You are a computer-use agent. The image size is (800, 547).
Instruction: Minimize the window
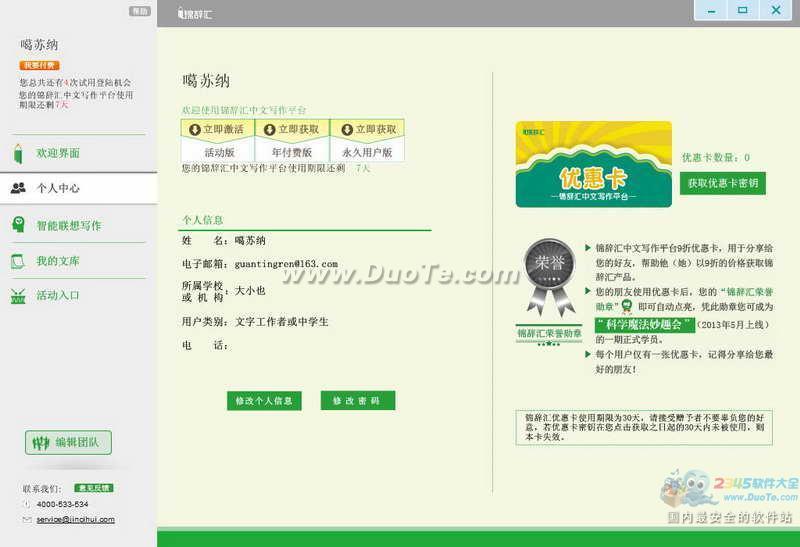click(x=711, y=10)
